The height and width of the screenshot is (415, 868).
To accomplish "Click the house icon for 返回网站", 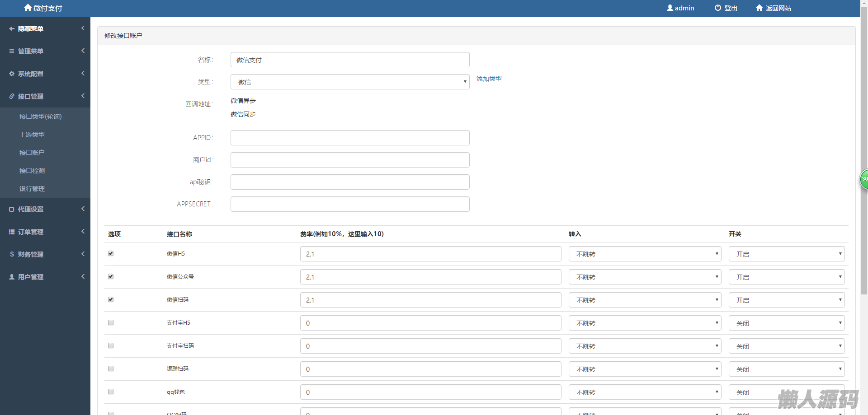I will tap(759, 8).
